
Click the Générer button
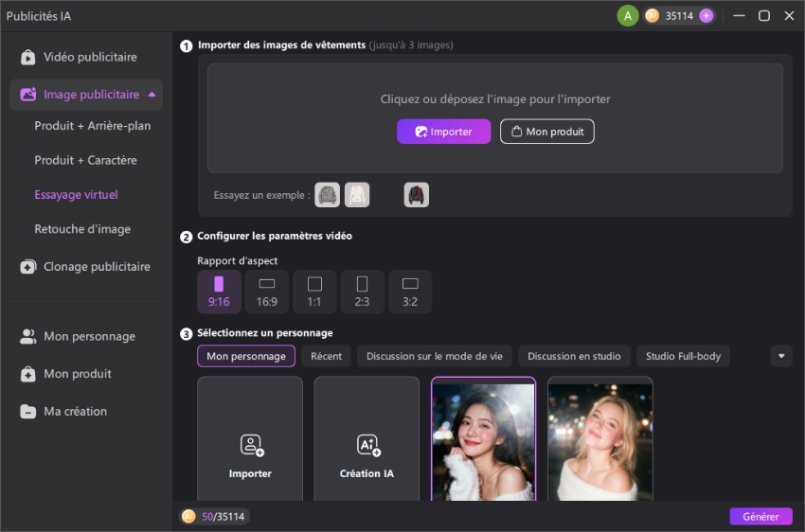tap(760, 517)
